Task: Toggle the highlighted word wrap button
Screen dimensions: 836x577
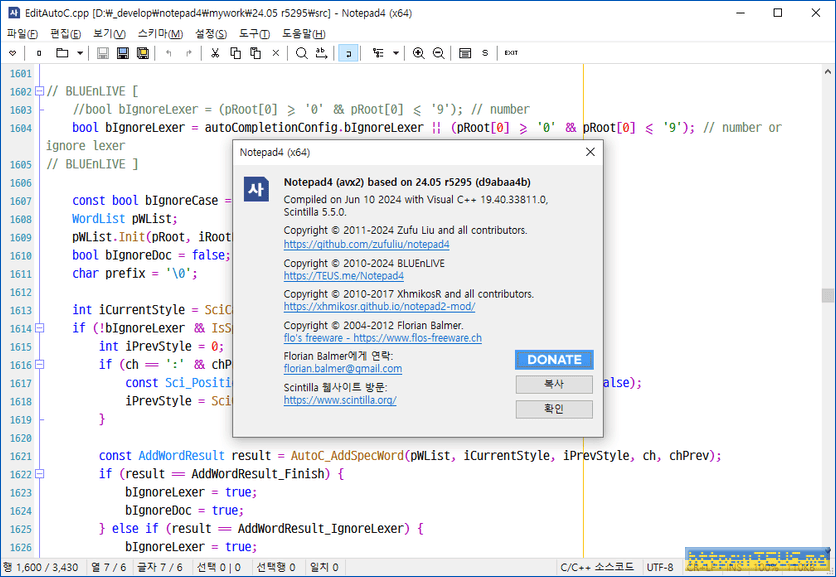Action: [350, 53]
